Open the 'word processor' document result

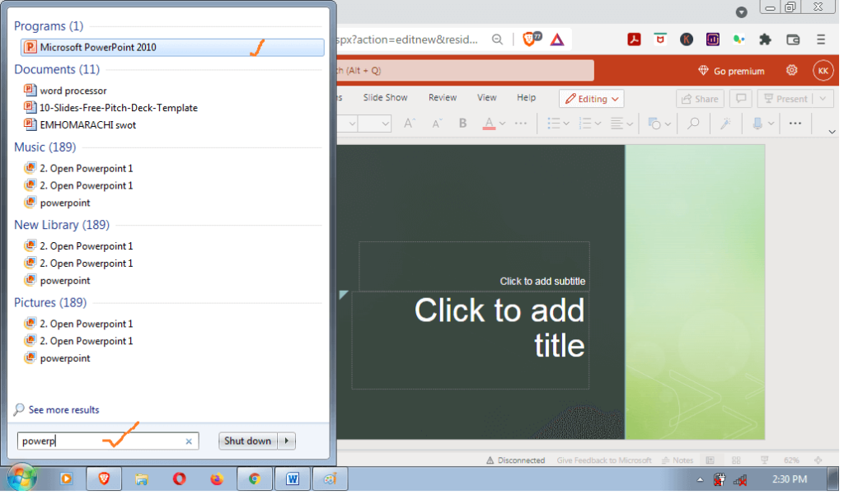pos(73,91)
